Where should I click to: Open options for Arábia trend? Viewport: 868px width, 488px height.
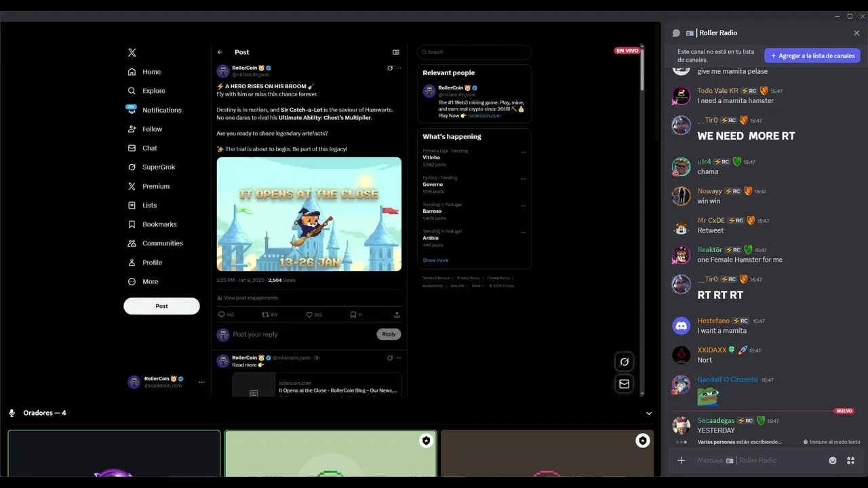523,232
